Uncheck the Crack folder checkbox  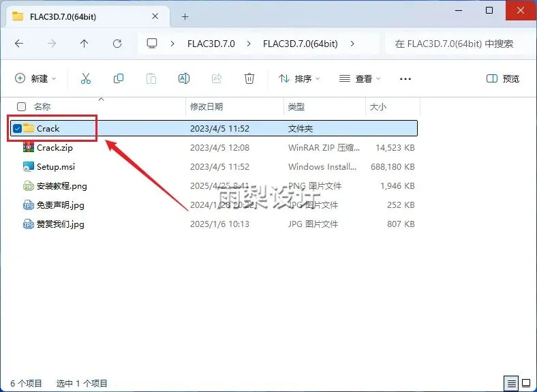pos(17,128)
